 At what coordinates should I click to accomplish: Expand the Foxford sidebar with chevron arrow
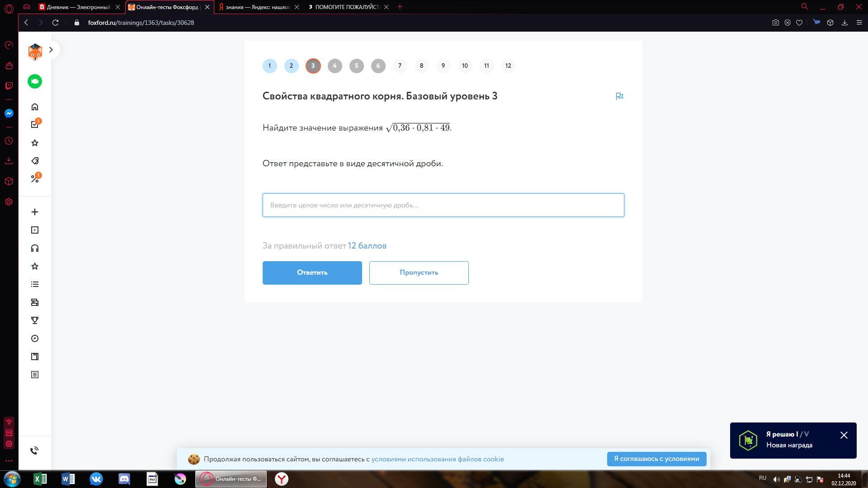[51, 50]
